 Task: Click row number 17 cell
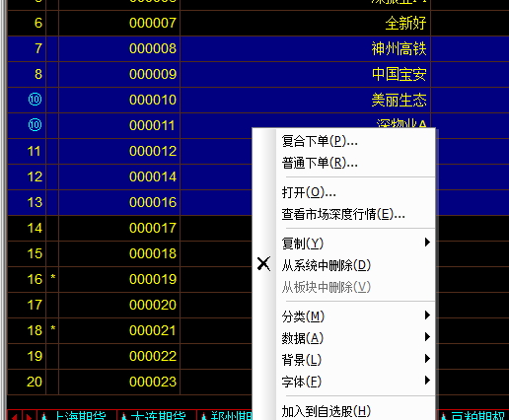(x=27, y=305)
